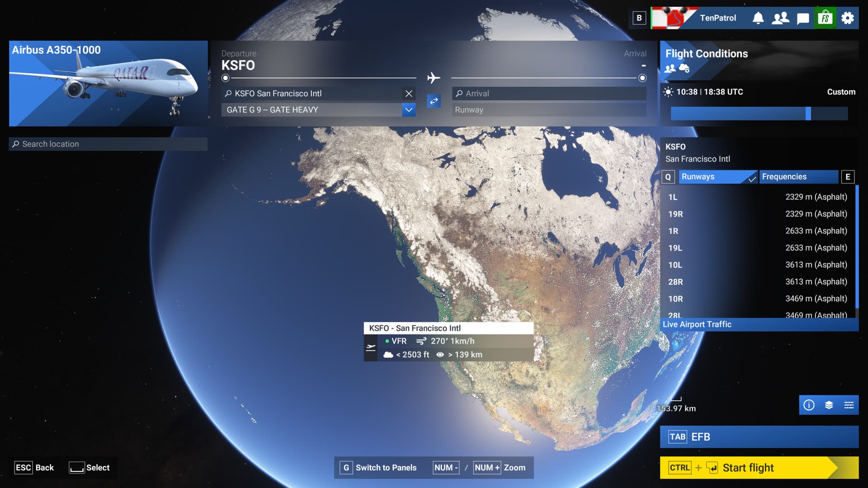868x488 pixels.
Task: Select runway 28R row
Action: tap(758, 282)
